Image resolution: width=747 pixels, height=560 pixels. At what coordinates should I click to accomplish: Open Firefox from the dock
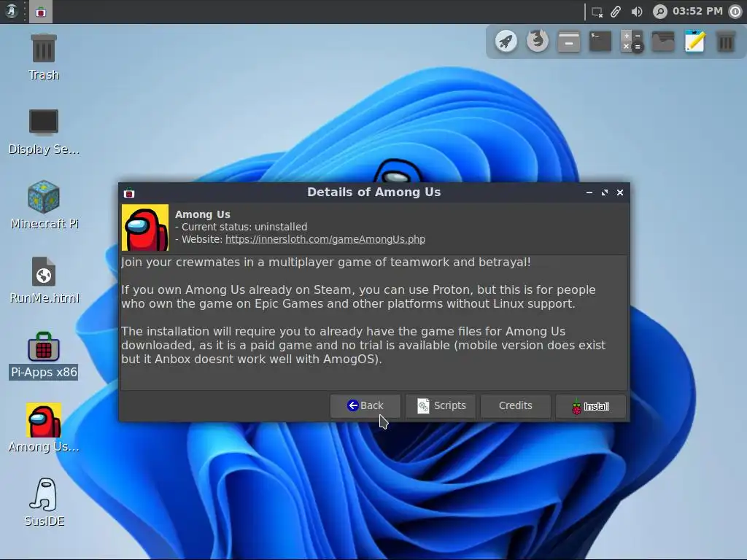point(538,42)
